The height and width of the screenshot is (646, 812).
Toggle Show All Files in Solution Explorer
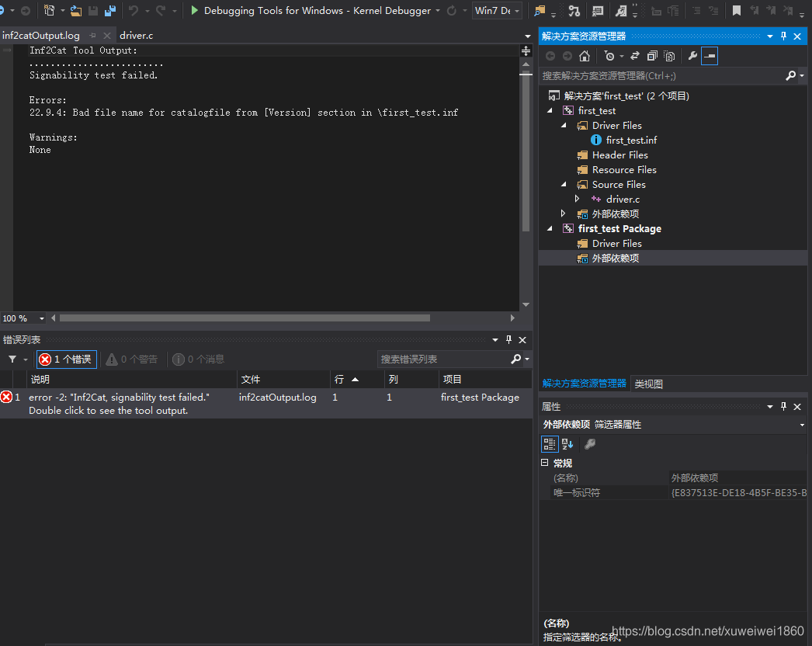(x=670, y=56)
